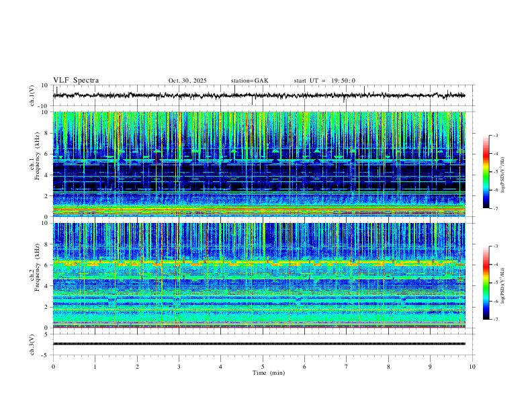Image resolution: width=532 pixels, height=411 pixels.
Task: Click time axis tick label "9"
Action: click(430, 367)
